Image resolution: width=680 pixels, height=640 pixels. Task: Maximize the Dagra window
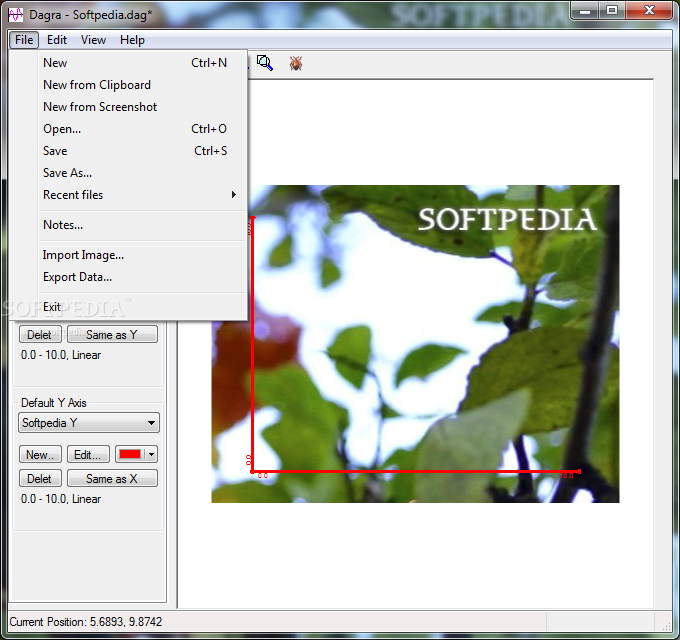click(x=612, y=11)
